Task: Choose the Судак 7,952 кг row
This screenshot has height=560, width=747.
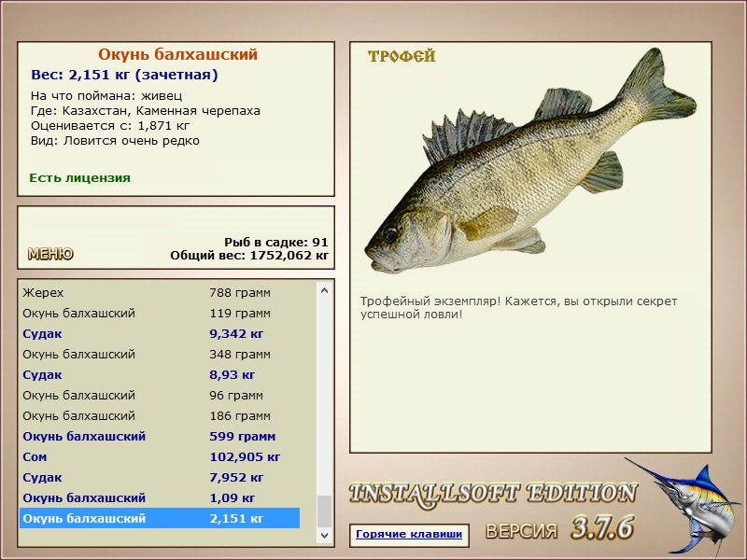Action: (x=160, y=477)
